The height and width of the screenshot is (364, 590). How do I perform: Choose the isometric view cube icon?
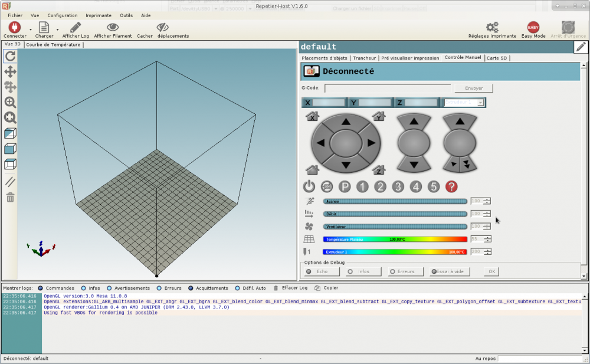[10, 133]
